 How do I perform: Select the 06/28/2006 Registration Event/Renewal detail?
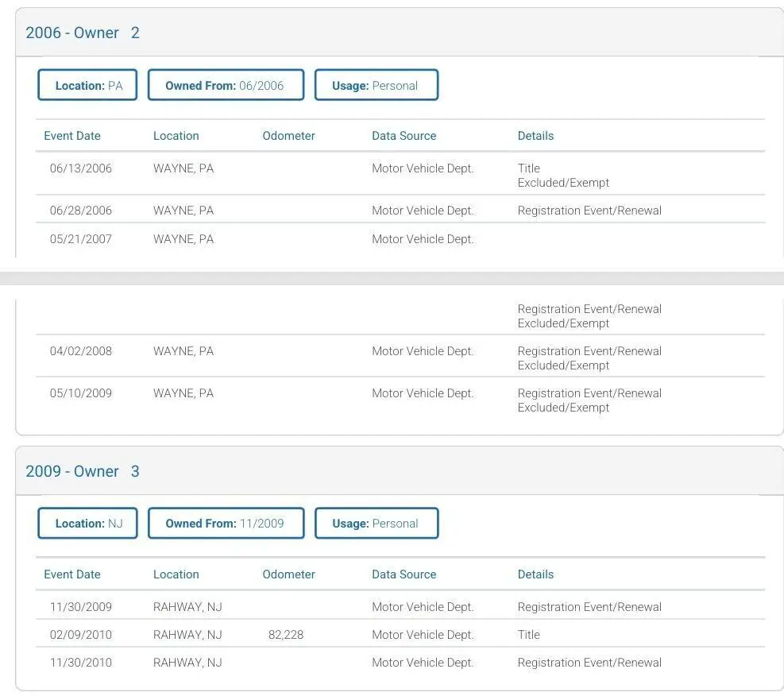pos(589,211)
